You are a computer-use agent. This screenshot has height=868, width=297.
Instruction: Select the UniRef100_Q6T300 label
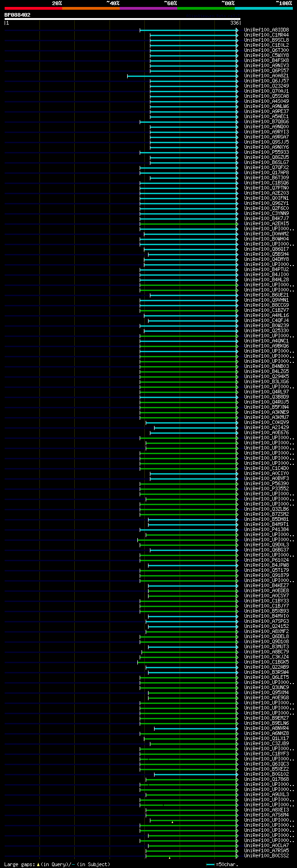266,51
